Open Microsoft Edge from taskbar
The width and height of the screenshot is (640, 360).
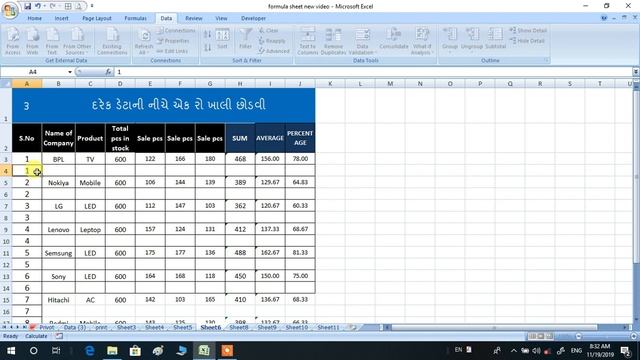[x=90, y=351]
